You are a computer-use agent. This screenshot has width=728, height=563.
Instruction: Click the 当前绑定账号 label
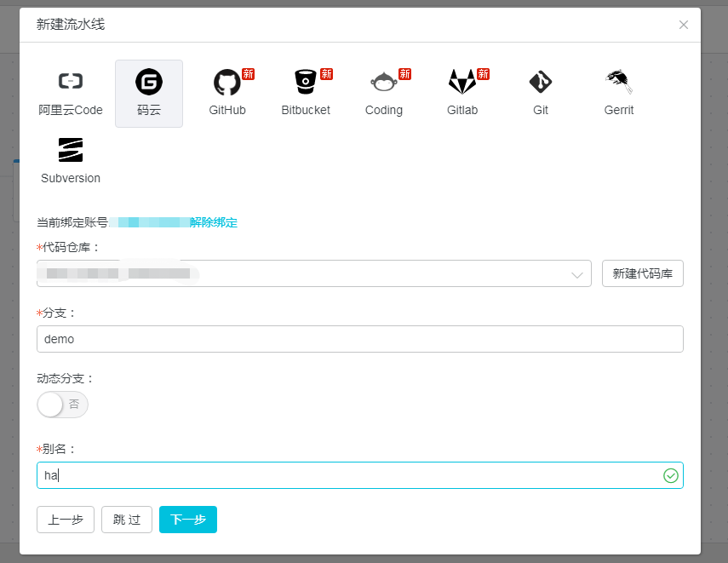[x=72, y=222]
